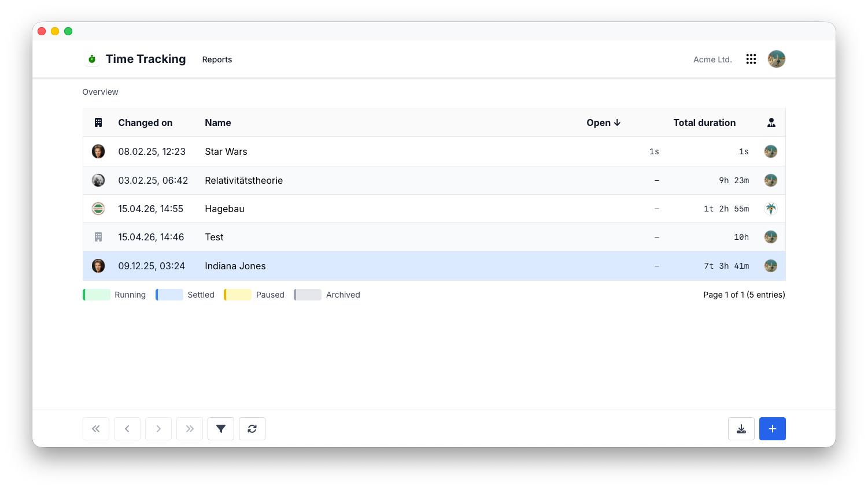Select the Relativitätstheorie entry name

coord(244,180)
